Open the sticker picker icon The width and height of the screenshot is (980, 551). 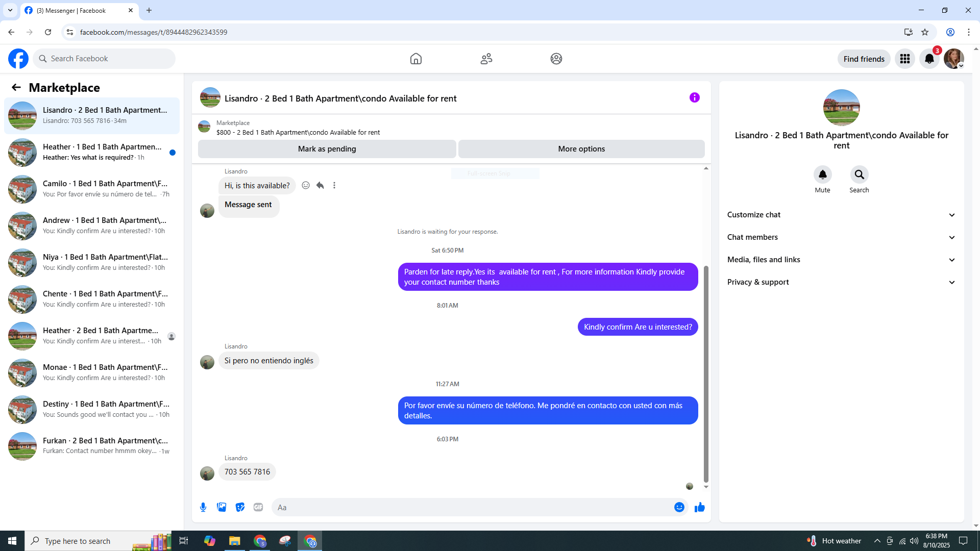(x=240, y=507)
